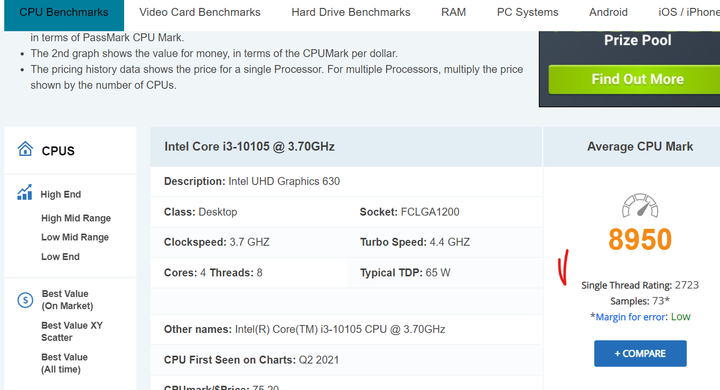Click the CPUS home icon

pyautogui.click(x=25, y=149)
